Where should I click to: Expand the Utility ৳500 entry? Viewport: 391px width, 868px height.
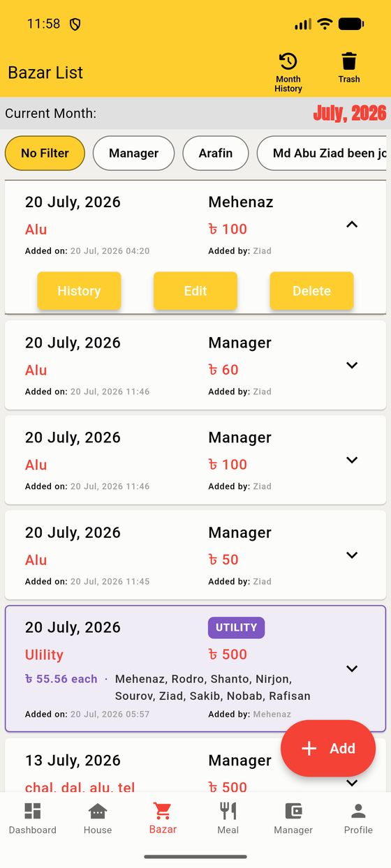click(352, 668)
